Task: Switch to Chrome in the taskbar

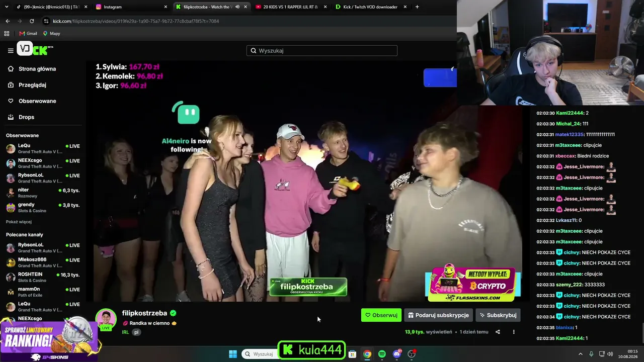Action: [x=367, y=354]
